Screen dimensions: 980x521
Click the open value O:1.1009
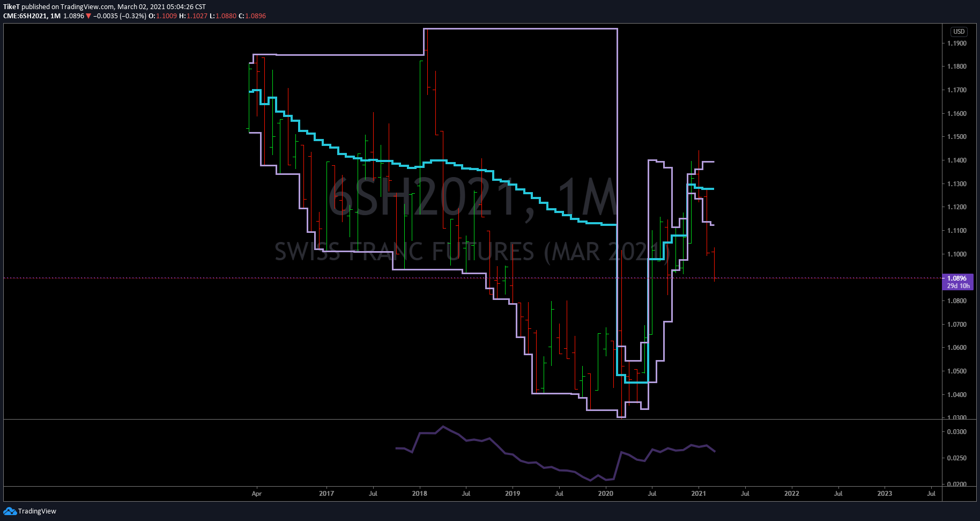[162, 16]
